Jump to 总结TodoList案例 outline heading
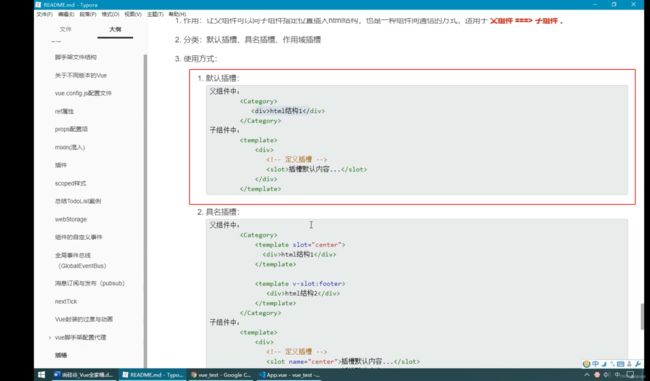Viewport: 650px width, 381px height. (78, 201)
